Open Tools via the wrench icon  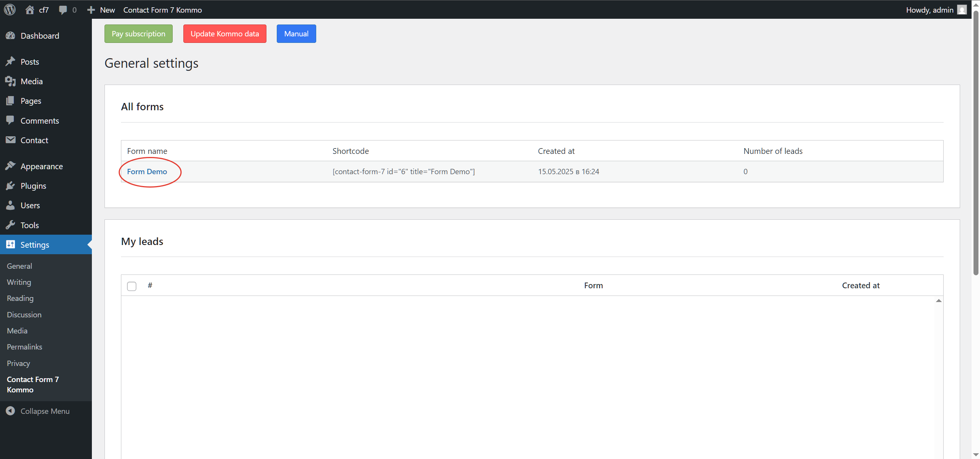pos(11,225)
